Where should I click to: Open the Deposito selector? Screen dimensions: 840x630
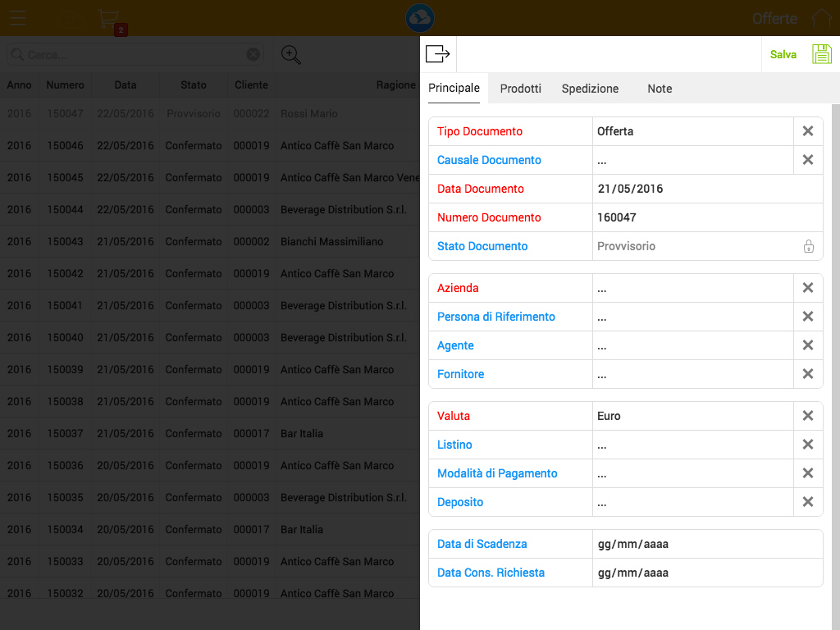tap(692, 502)
